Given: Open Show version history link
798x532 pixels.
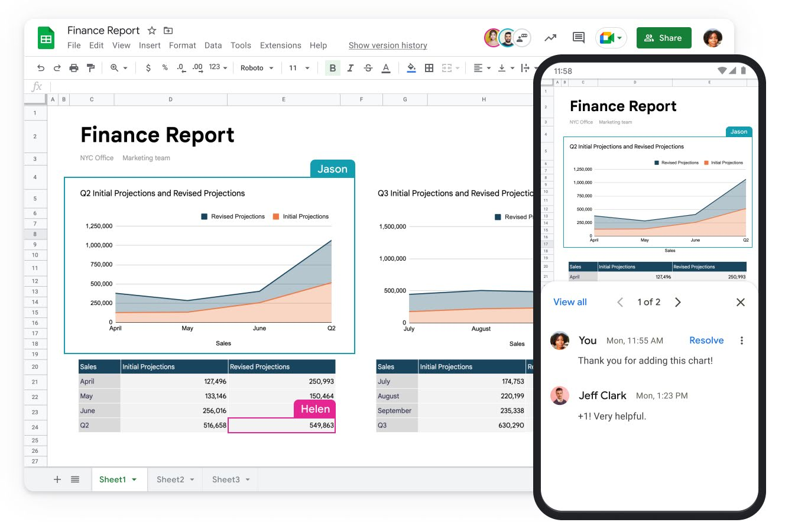Looking at the screenshot, I should (x=388, y=45).
